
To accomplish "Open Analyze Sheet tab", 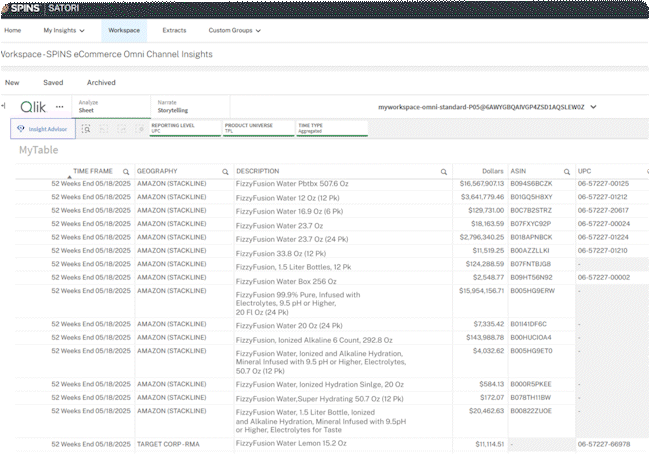I will [x=112, y=106].
